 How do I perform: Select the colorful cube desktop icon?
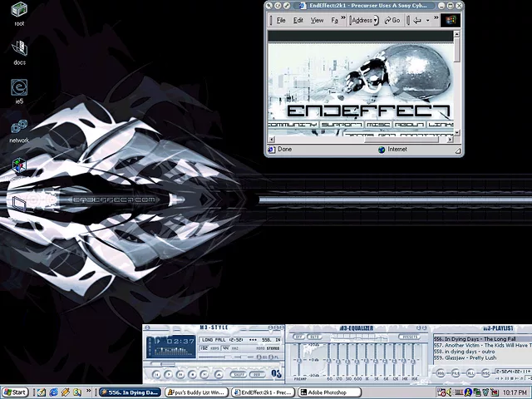[x=19, y=165]
